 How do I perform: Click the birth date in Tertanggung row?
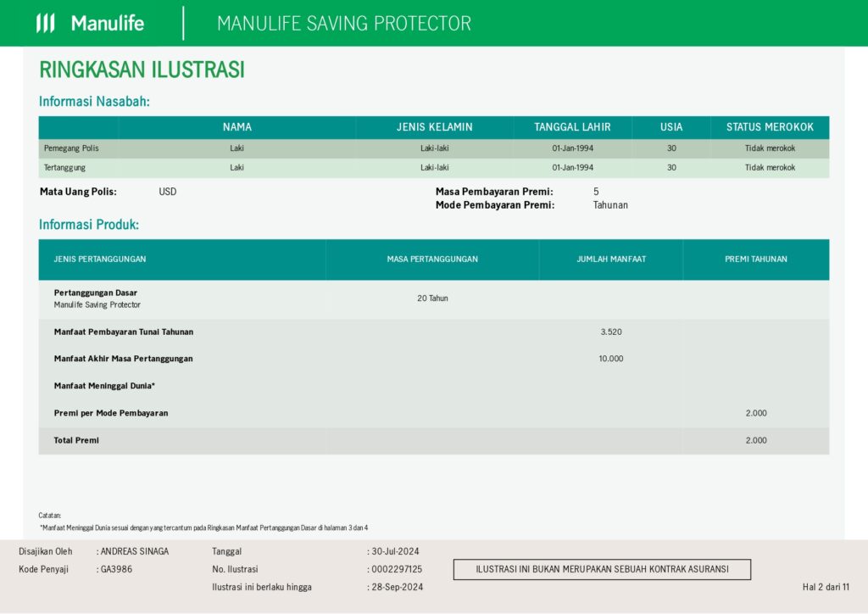(x=572, y=167)
